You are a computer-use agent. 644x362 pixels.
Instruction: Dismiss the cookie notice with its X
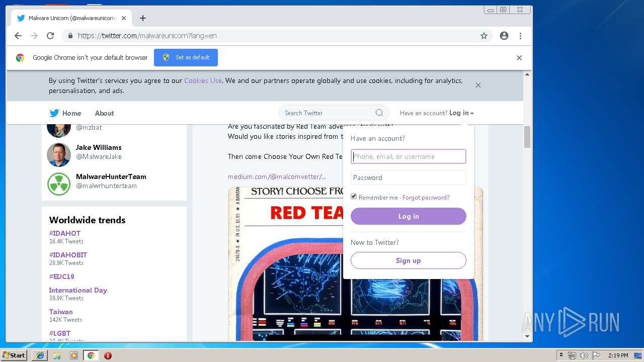point(478,85)
